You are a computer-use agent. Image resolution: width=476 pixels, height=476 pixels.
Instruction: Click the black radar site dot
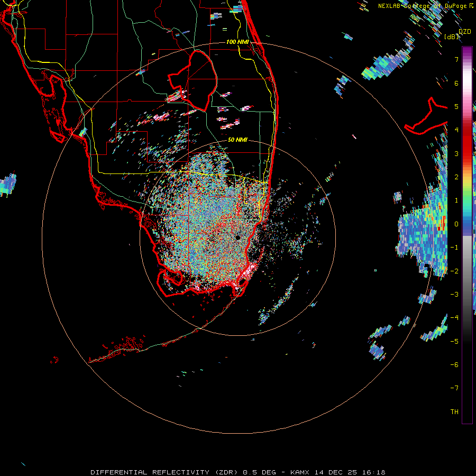(237, 237)
